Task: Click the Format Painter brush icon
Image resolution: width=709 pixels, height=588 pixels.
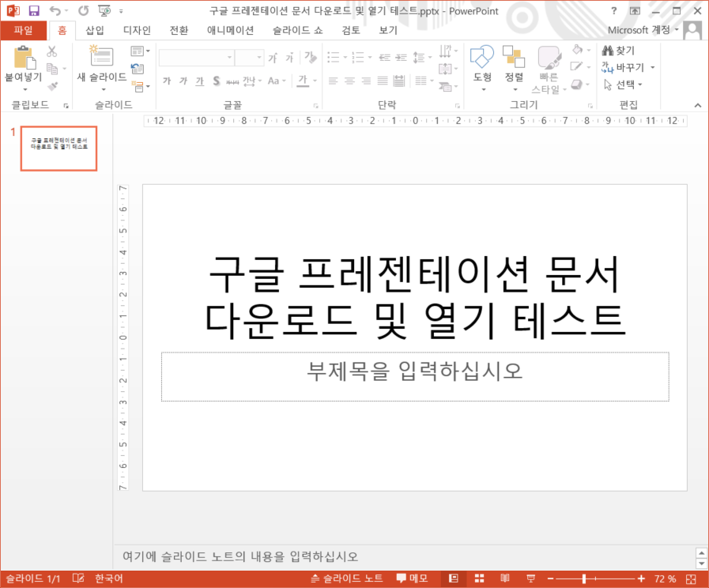Action: tap(52, 85)
